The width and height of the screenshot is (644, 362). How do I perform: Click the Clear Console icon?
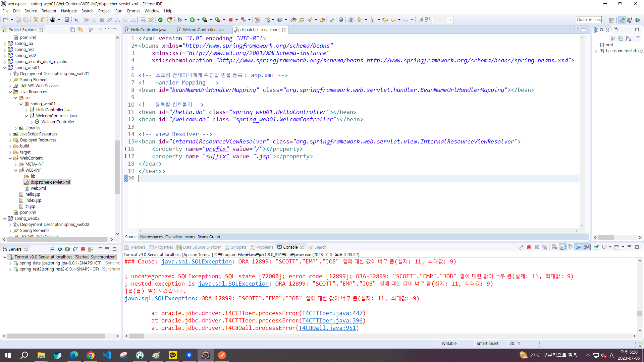point(555,247)
